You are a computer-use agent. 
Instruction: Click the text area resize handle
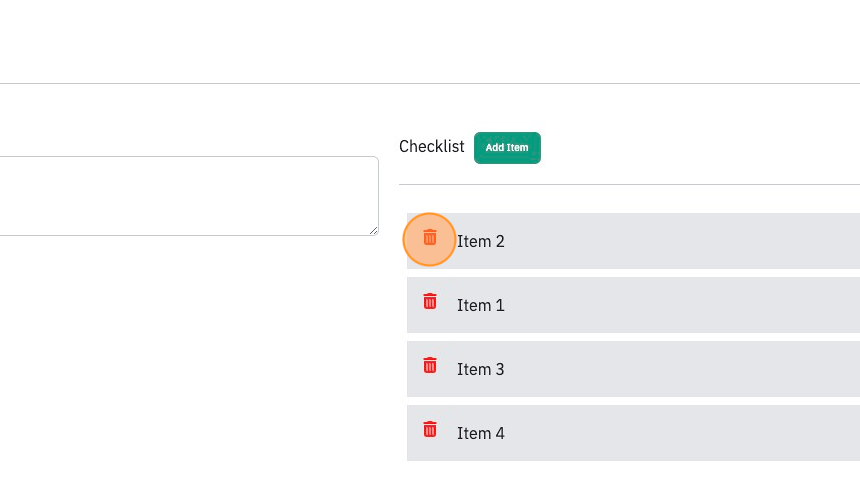click(374, 231)
